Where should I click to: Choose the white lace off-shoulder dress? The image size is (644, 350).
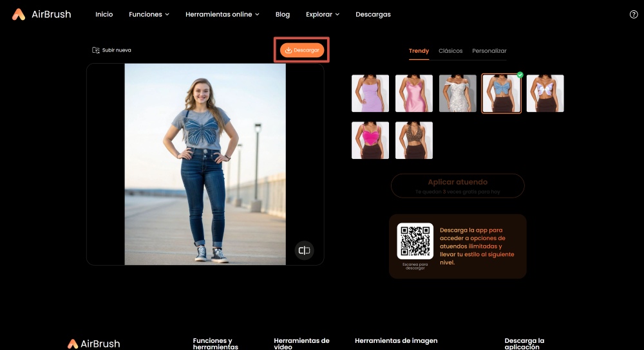tap(457, 93)
